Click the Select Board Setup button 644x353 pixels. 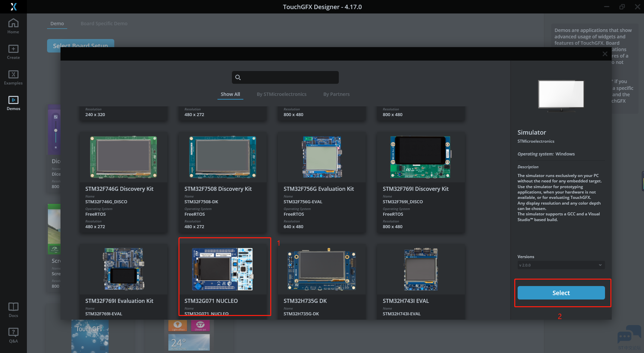click(x=81, y=46)
